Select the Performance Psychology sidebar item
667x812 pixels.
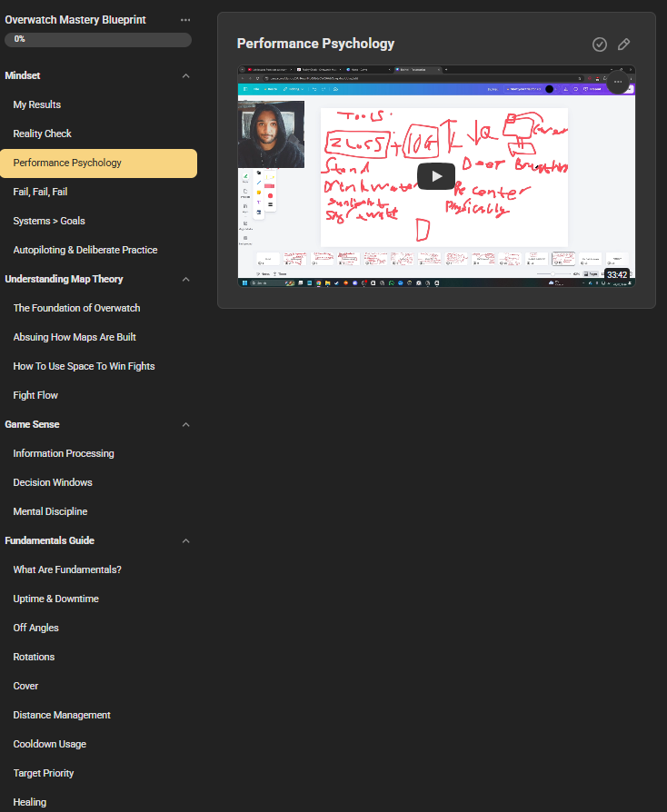[98, 163]
